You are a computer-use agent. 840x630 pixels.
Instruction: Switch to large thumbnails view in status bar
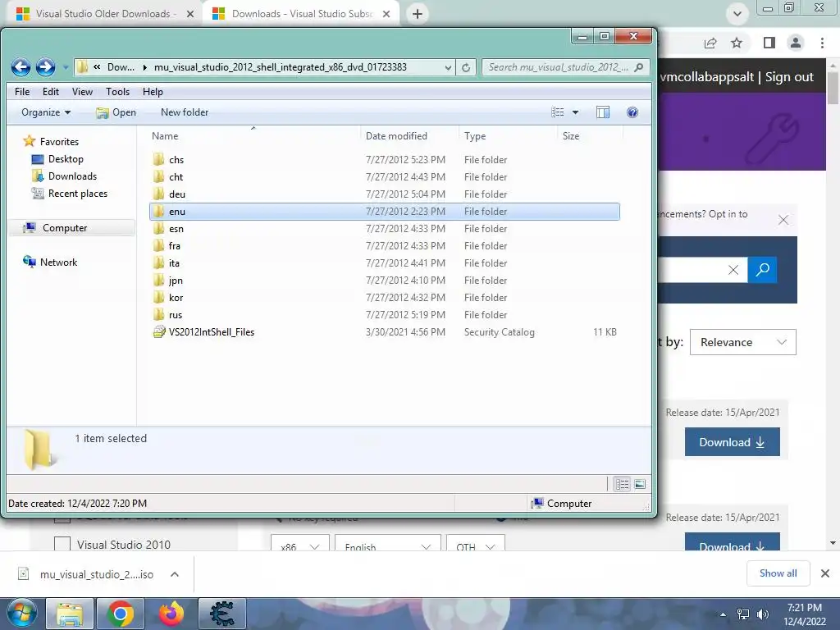(640, 484)
